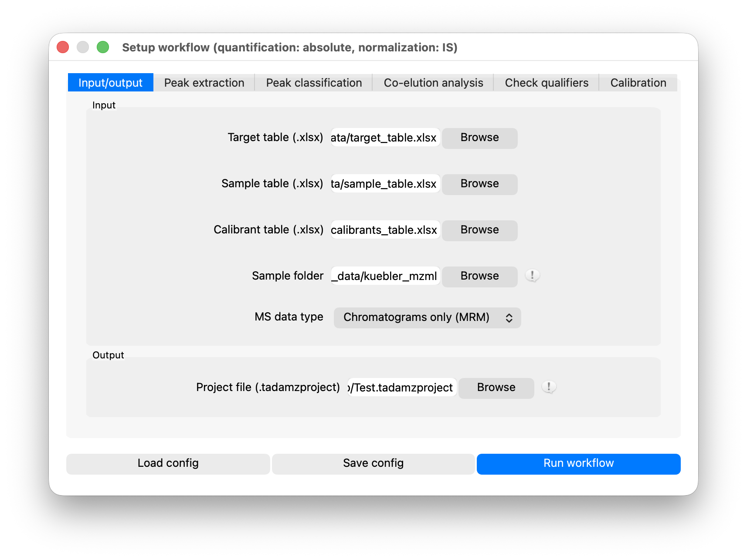747x560 pixels.
Task: Close the Setup workflow window
Action: click(x=63, y=47)
